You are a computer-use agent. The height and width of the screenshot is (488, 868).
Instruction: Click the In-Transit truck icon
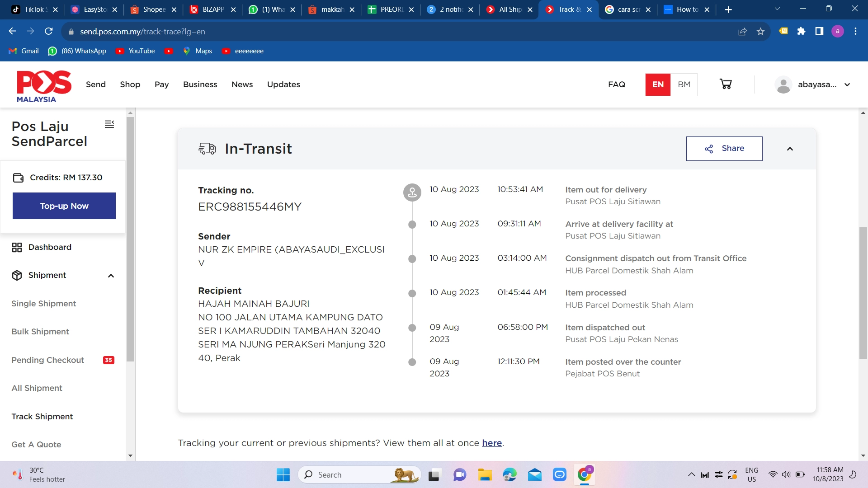pyautogui.click(x=207, y=149)
